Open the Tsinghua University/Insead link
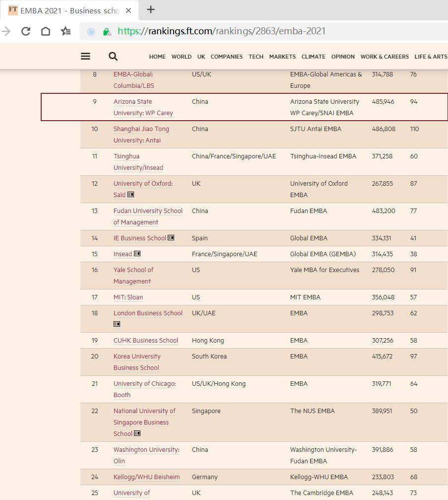The image size is (448, 500). (138, 162)
